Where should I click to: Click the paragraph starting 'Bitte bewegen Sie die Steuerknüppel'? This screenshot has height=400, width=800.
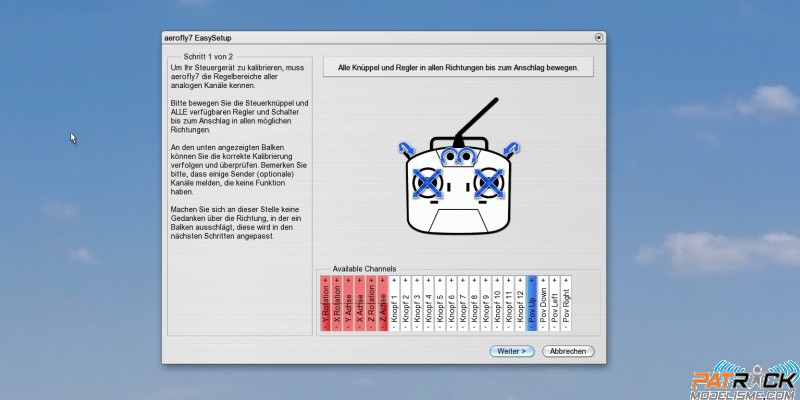pyautogui.click(x=239, y=116)
